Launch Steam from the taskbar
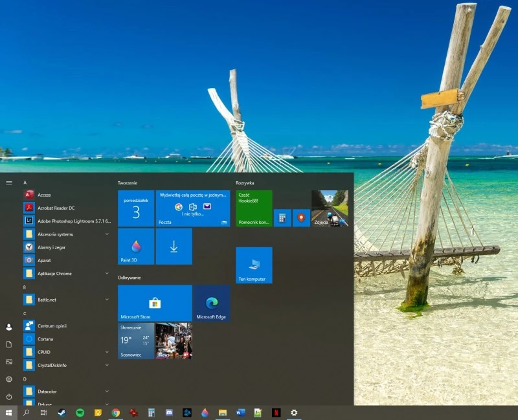Viewport: 518px width, 420px height. (62, 412)
